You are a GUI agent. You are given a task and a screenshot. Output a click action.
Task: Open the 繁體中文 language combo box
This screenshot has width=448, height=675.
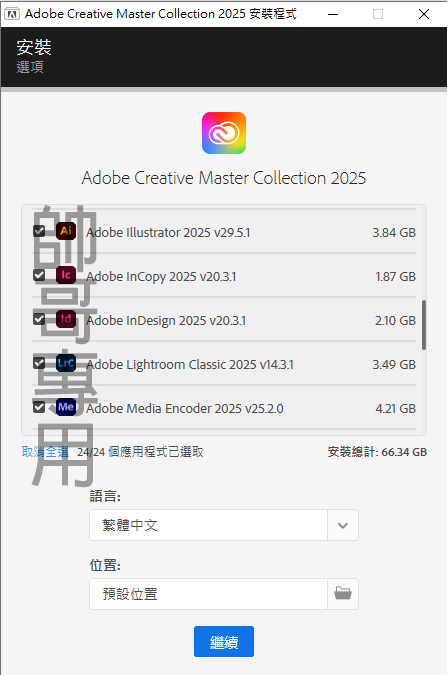pos(224,525)
